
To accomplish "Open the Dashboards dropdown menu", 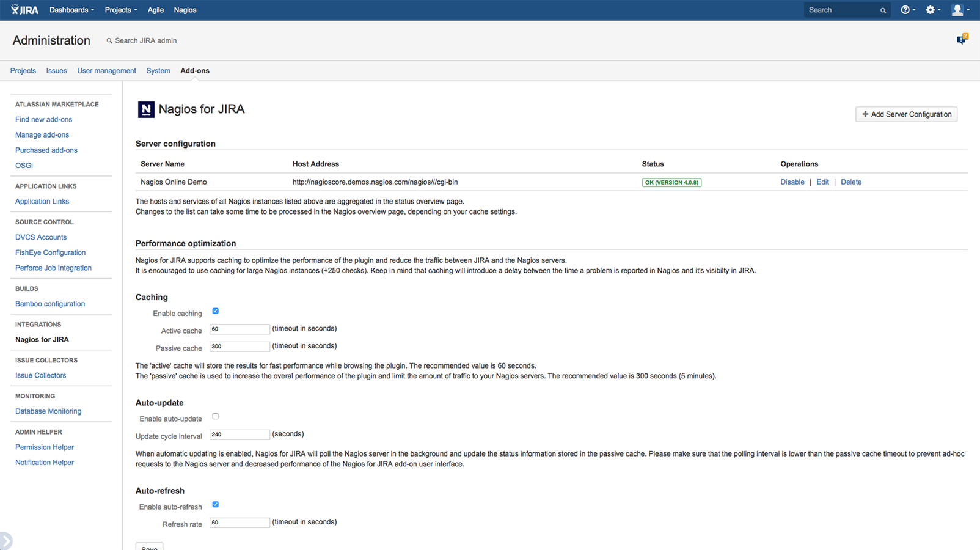I will pyautogui.click(x=71, y=10).
